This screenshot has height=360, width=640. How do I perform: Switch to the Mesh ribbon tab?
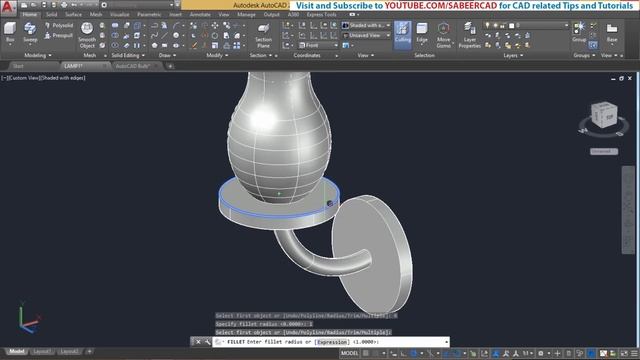tap(96, 15)
